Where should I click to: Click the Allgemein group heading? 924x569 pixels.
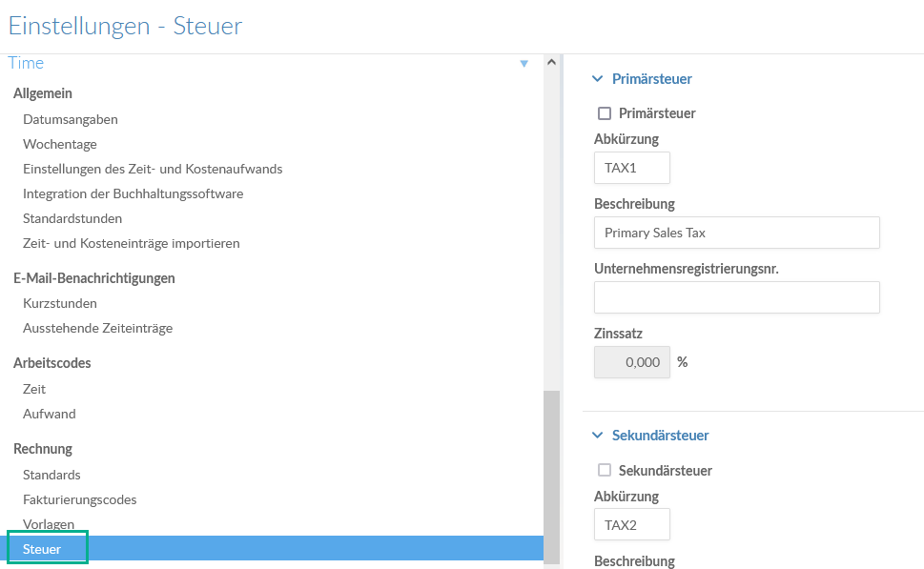pos(42,93)
